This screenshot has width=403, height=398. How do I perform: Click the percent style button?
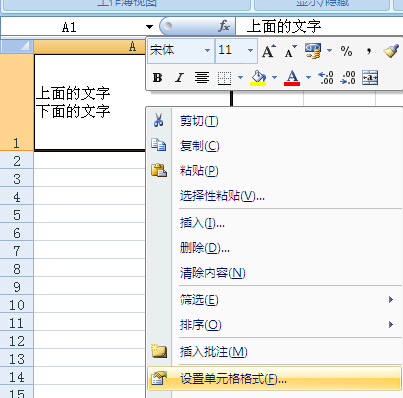click(346, 51)
